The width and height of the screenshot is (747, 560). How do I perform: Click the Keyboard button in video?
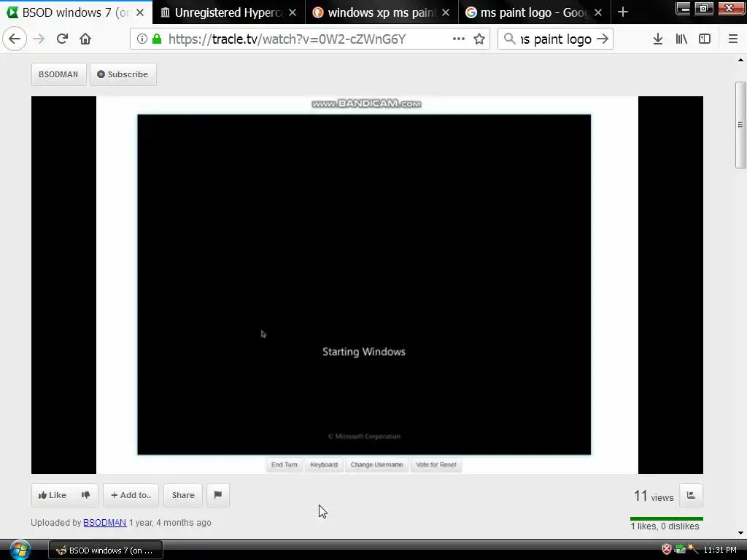tap(324, 464)
